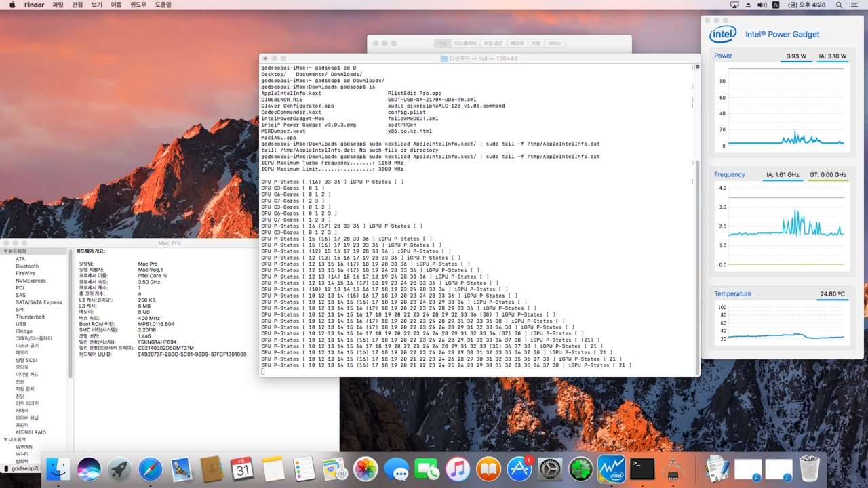Select Bluetooth in hardware sidebar
This screenshot has height=488, width=868.
click(27, 266)
